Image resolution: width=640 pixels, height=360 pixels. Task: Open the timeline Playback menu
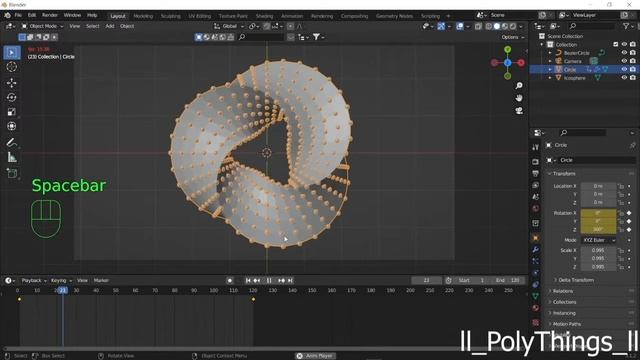click(33, 280)
